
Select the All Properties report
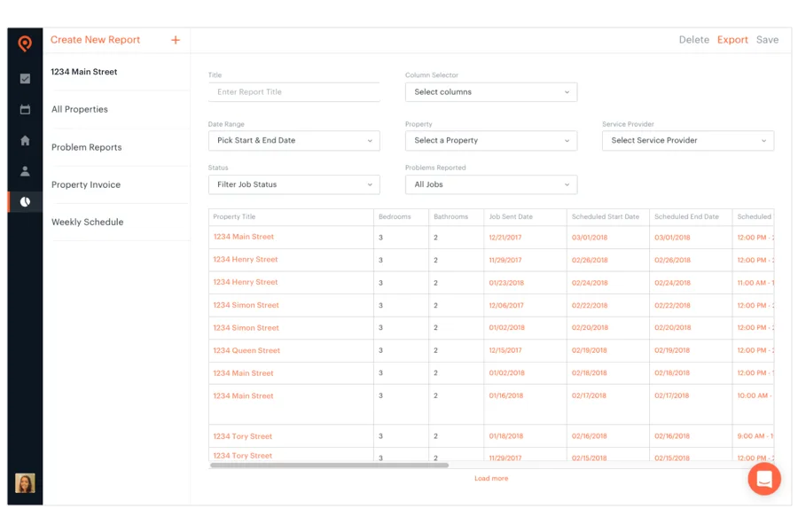80,109
